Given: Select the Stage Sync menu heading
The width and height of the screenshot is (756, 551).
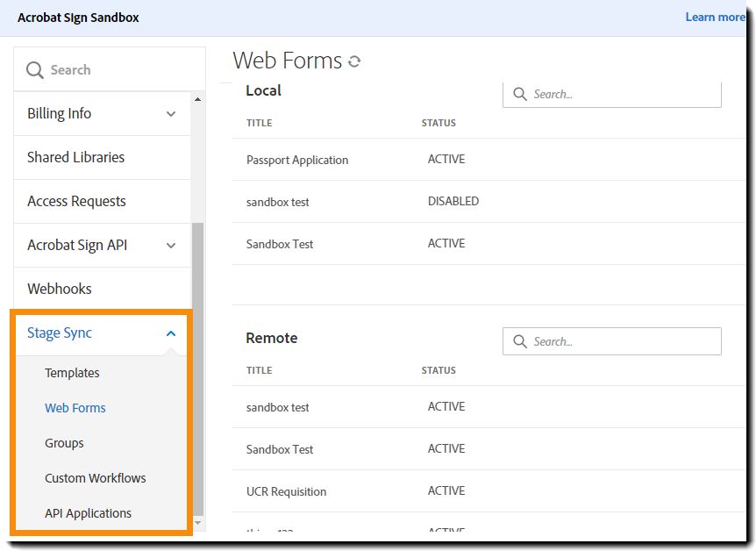Looking at the screenshot, I should (x=60, y=333).
